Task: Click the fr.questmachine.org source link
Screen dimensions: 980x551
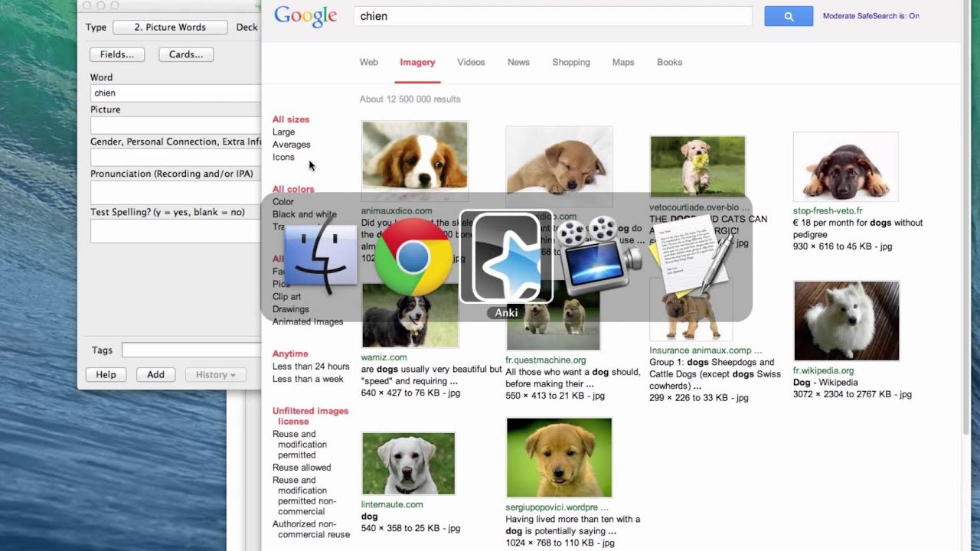Action: pyautogui.click(x=545, y=360)
